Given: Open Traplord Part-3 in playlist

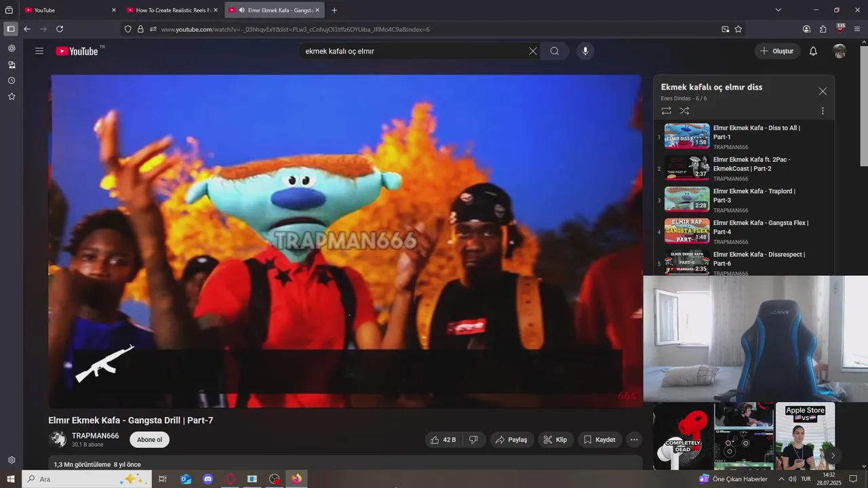Looking at the screenshot, I should (745, 199).
